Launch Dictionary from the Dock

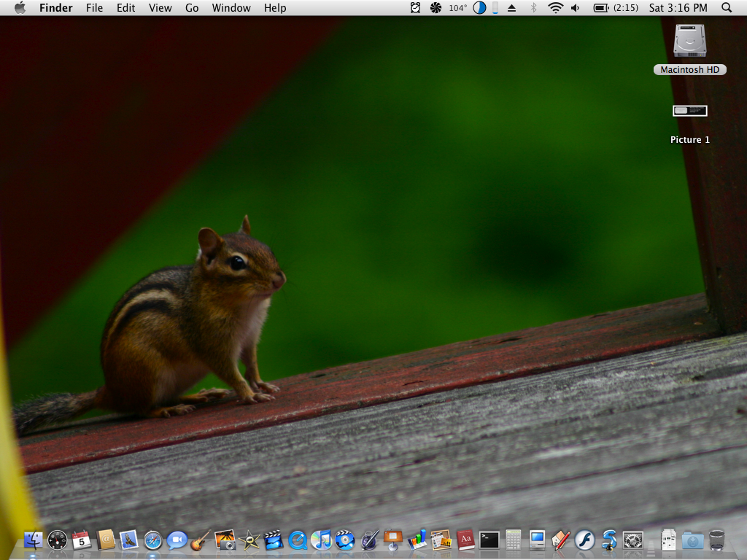tap(465, 540)
